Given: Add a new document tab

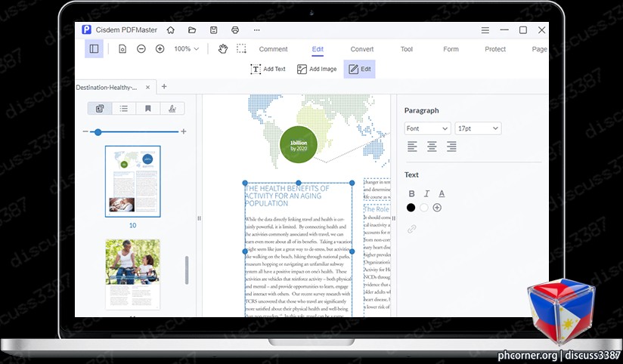Looking at the screenshot, I should pyautogui.click(x=164, y=87).
